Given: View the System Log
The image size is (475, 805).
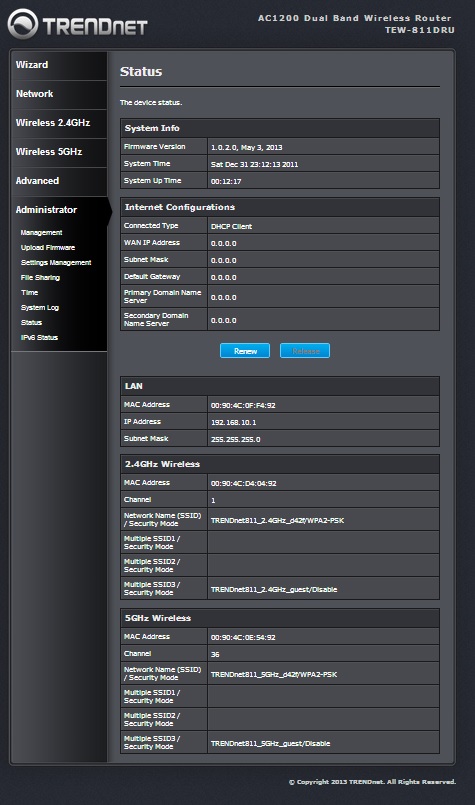Looking at the screenshot, I should coord(40,308).
